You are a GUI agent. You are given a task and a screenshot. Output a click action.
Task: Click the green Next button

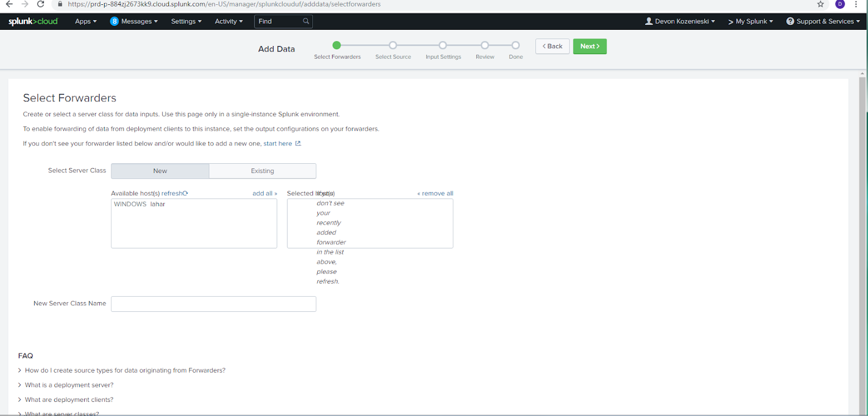pyautogui.click(x=590, y=46)
